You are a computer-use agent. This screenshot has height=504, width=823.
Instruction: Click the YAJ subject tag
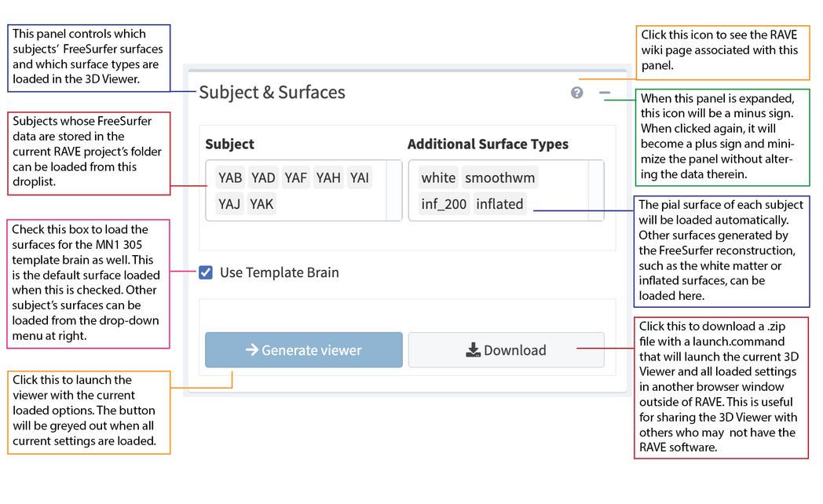coord(230,204)
